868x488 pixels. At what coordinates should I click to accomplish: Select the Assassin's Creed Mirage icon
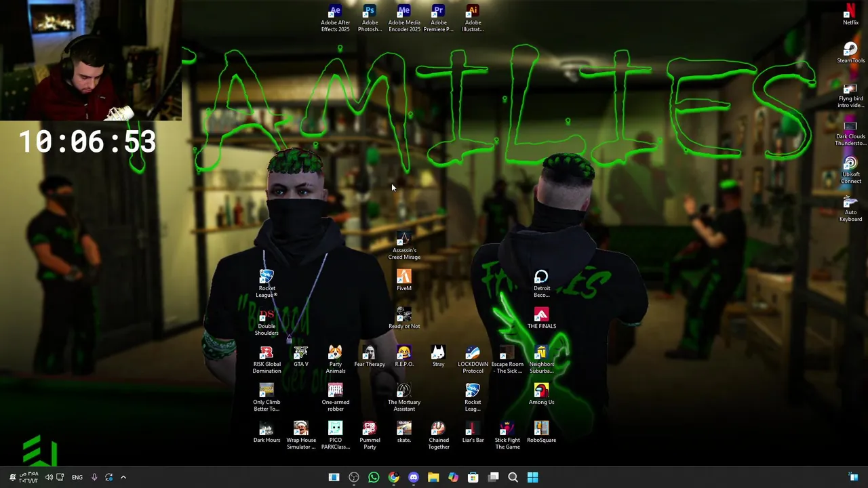point(404,247)
